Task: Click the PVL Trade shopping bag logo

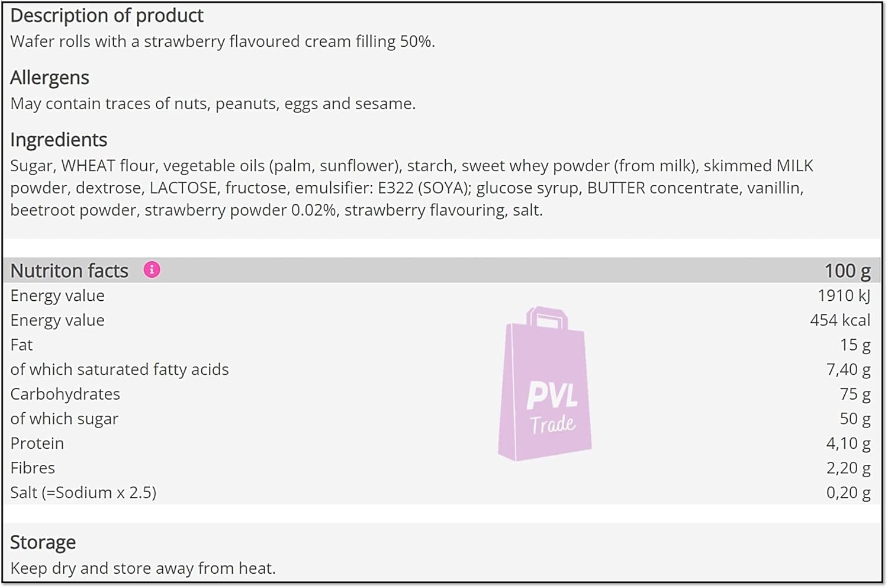Action: point(545,384)
